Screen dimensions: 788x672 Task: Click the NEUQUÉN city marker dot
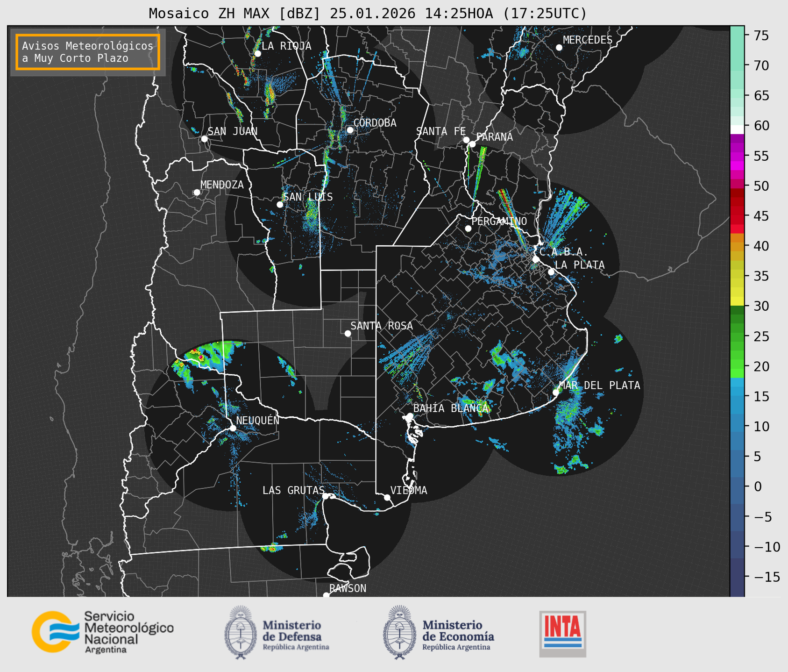[233, 428]
